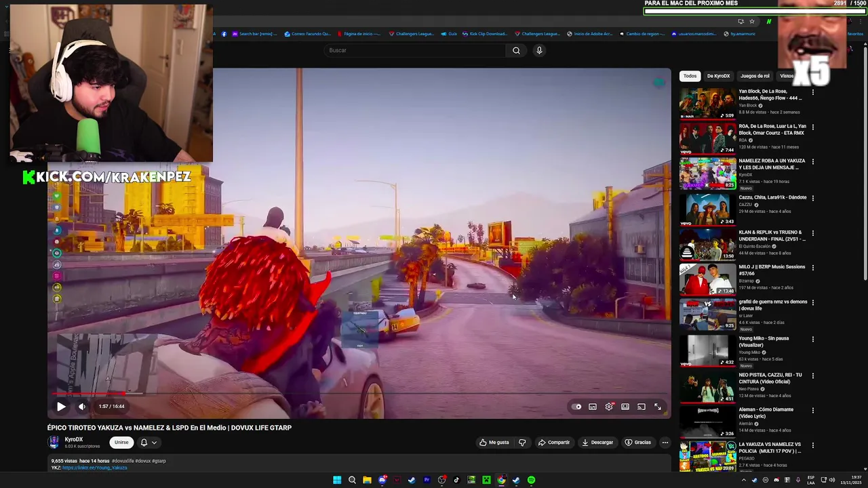Viewport: 868px width, 488px height.
Task: Open Cazzu, Chita, Lara91k - Dándote title
Action: [x=772, y=197]
